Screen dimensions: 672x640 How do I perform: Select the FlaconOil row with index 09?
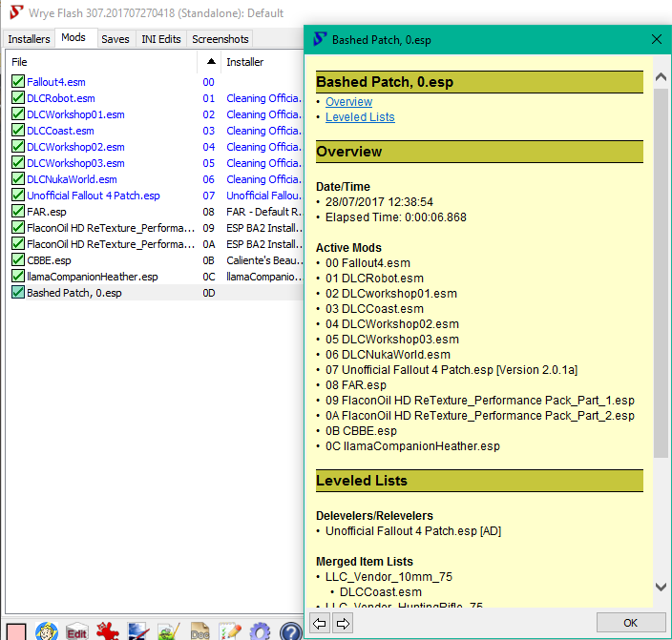click(111, 228)
